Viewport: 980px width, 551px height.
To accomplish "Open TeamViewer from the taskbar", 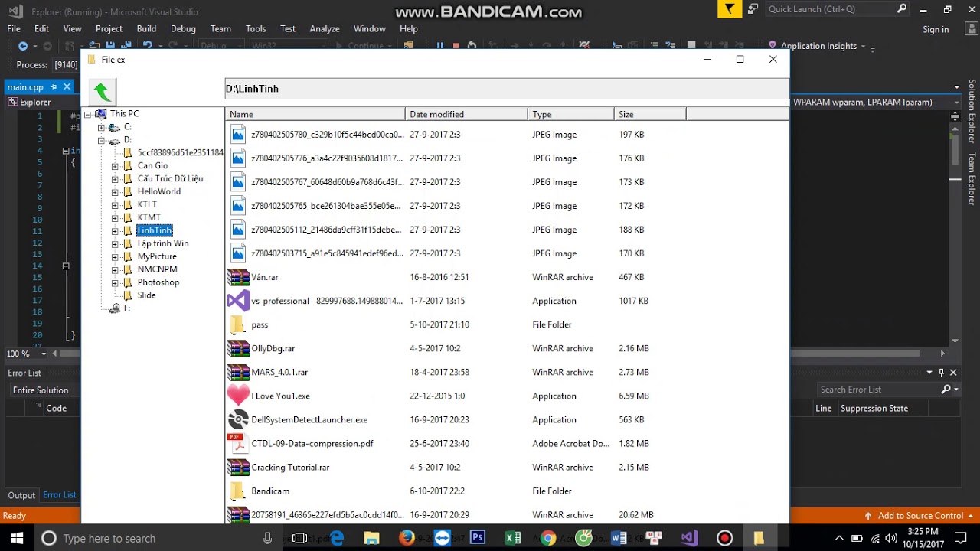I will click(x=443, y=538).
